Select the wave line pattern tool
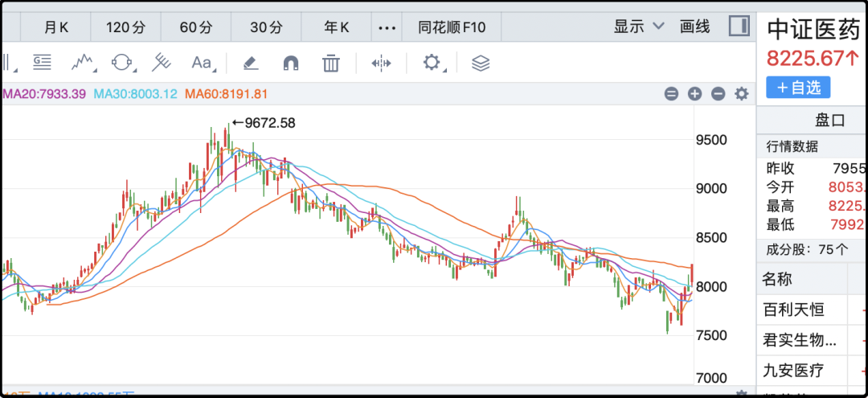Screen dimensions: 868x398 tap(82, 63)
